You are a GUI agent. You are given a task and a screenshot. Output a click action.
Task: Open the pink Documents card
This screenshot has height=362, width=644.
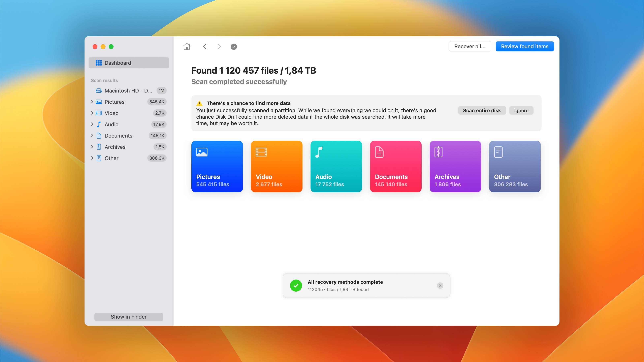click(396, 166)
